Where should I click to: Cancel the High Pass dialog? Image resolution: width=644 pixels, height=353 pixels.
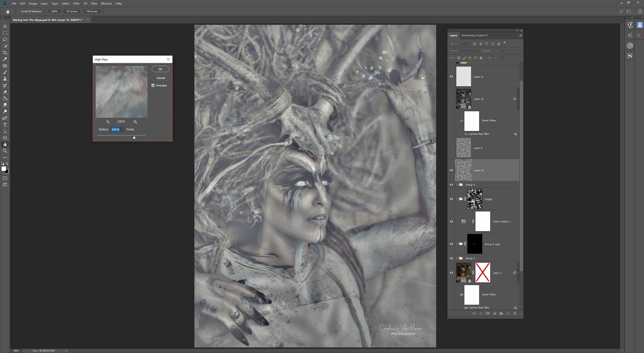160,78
